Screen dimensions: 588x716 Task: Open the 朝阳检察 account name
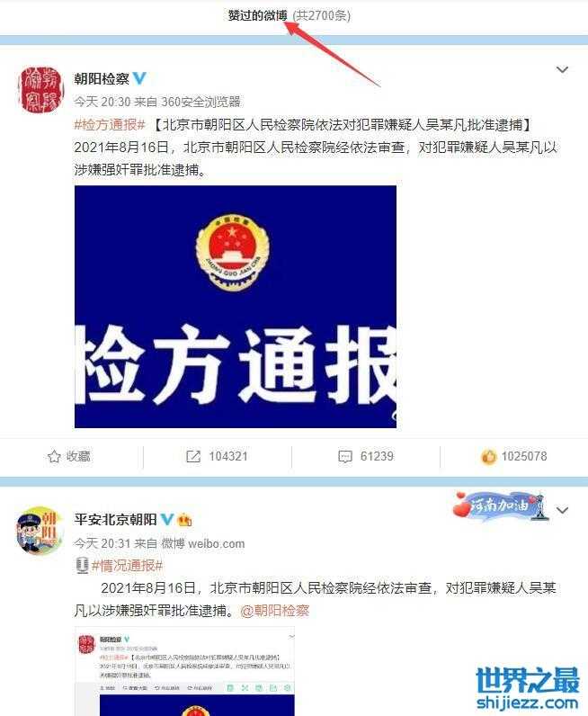tap(102, 78)
